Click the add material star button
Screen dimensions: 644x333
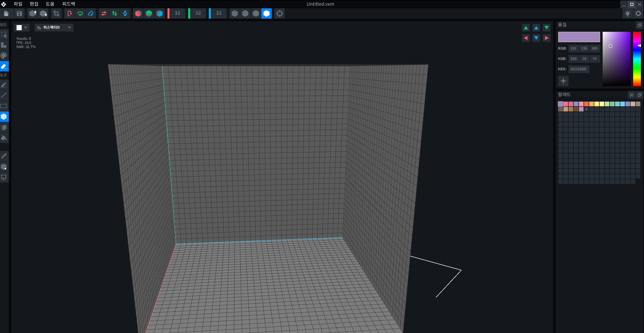pos(563,81)
